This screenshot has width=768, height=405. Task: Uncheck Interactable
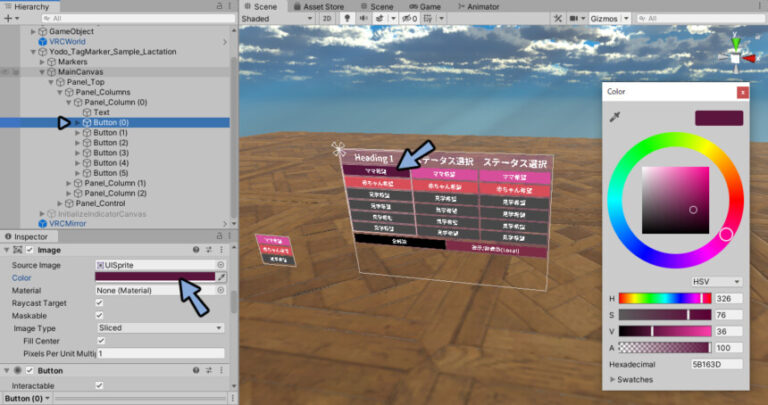[x=99, y=385]
